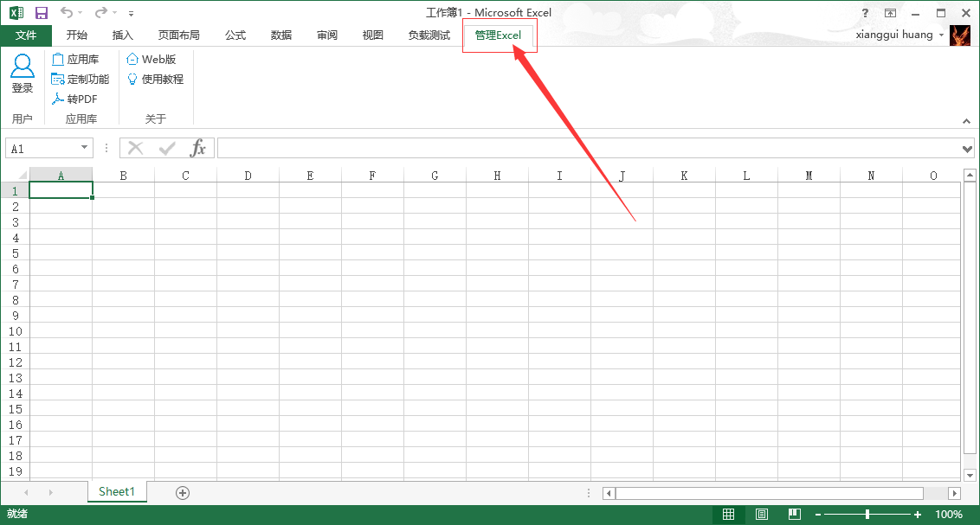
Task: Select all cells with corner triangle
Action: click(22, 175)
